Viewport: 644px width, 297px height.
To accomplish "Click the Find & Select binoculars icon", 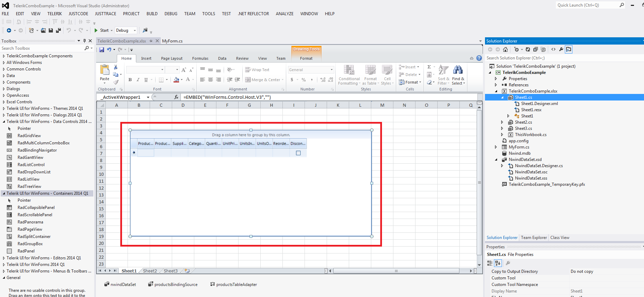I will click(x=458, y=70).
